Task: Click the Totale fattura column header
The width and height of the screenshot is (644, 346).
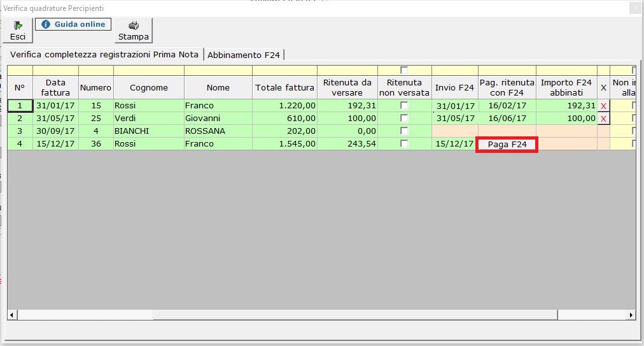Action: tap(284, 88)
